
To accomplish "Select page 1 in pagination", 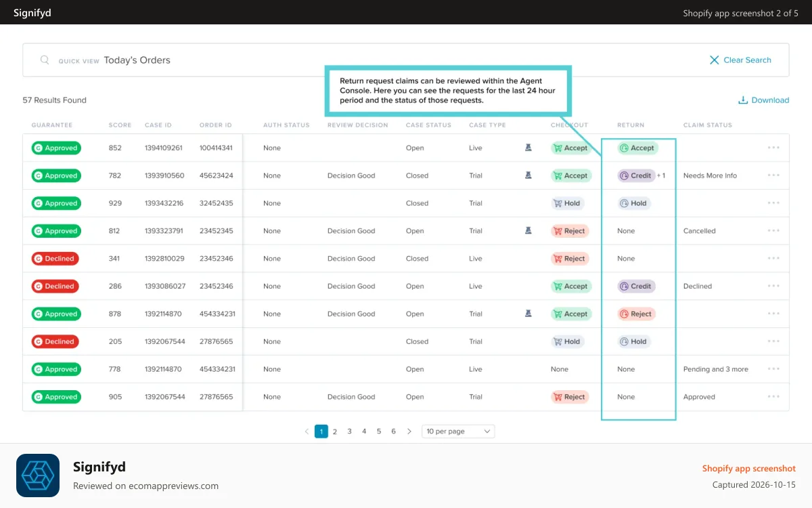I will [321, 431].
